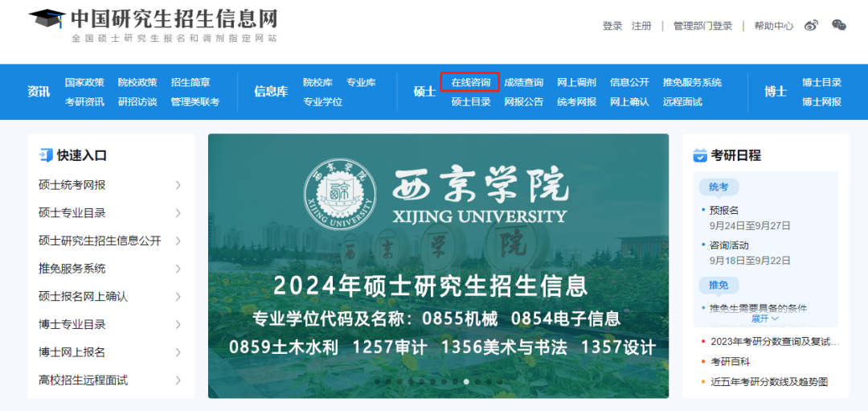Click the Xijing University banner image

(439, 266)
